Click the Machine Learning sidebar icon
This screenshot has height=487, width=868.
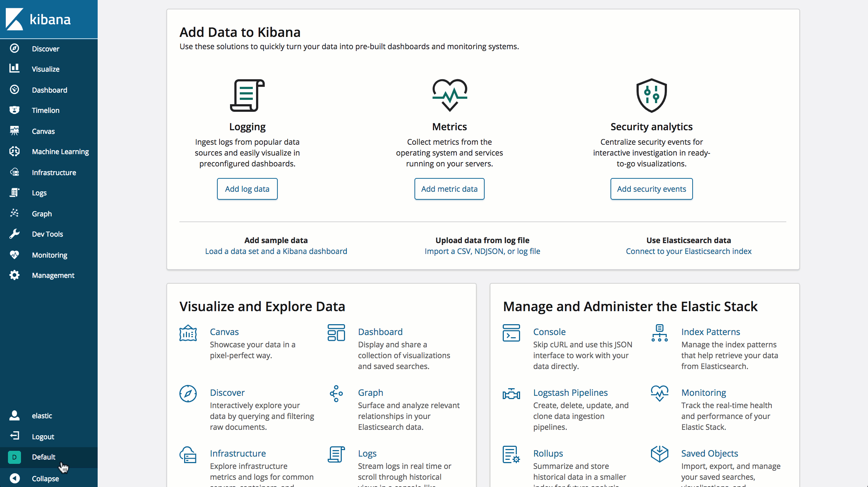pos(14,151)
